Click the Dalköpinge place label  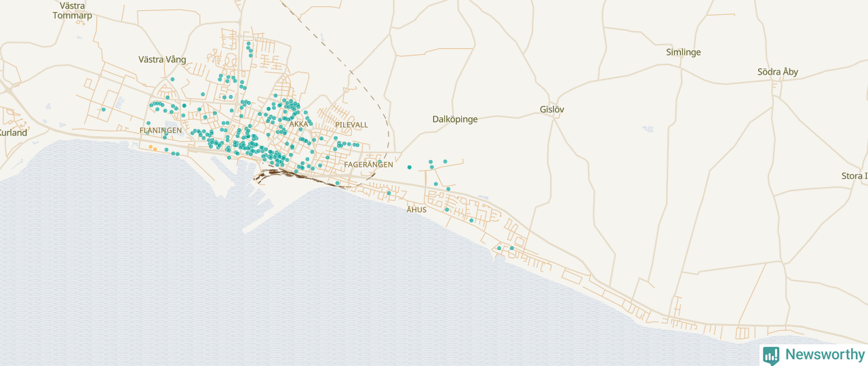click(455, 119)
